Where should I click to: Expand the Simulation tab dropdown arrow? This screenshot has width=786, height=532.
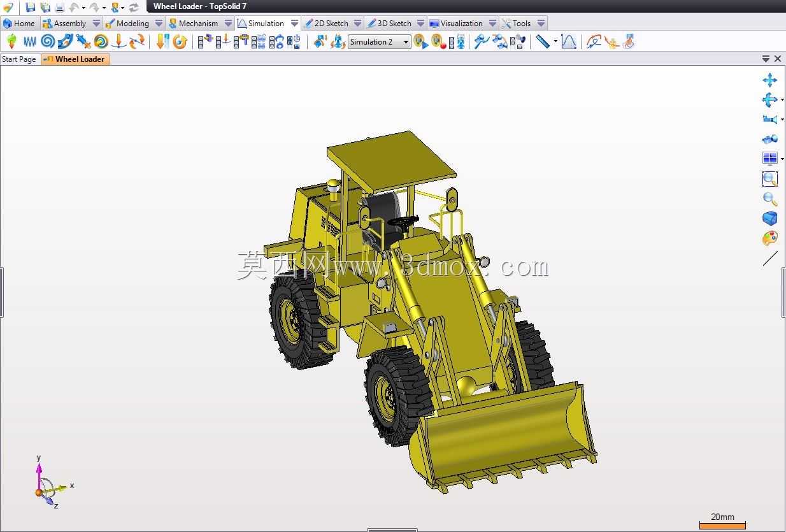tap(294, 23)
